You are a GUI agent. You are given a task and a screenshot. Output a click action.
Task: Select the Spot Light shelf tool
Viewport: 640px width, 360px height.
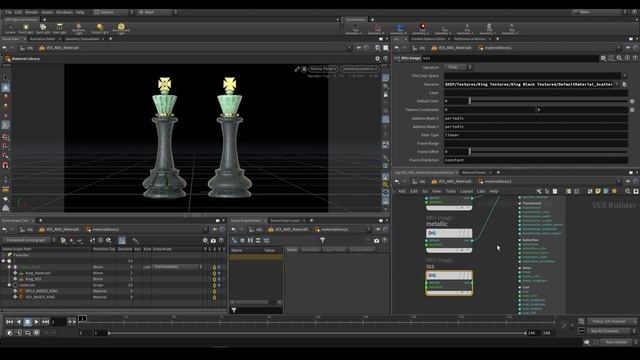[43, 28]
